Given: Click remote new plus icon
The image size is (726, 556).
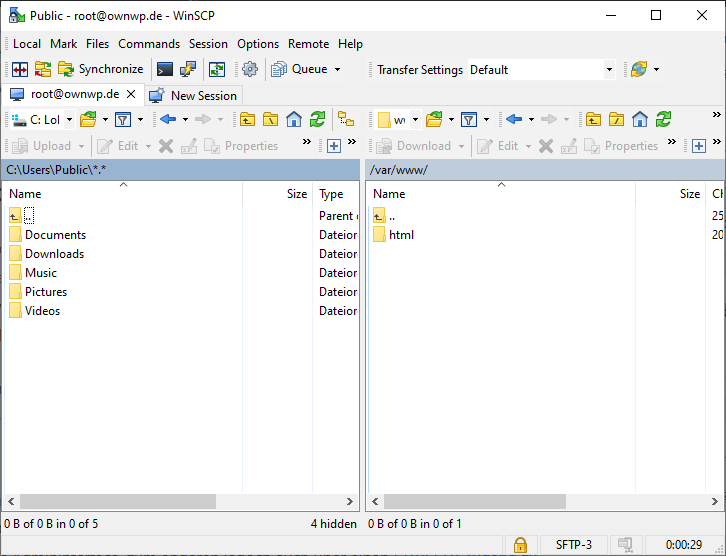Looking at the screenshot, I should (x=699, y=146).
